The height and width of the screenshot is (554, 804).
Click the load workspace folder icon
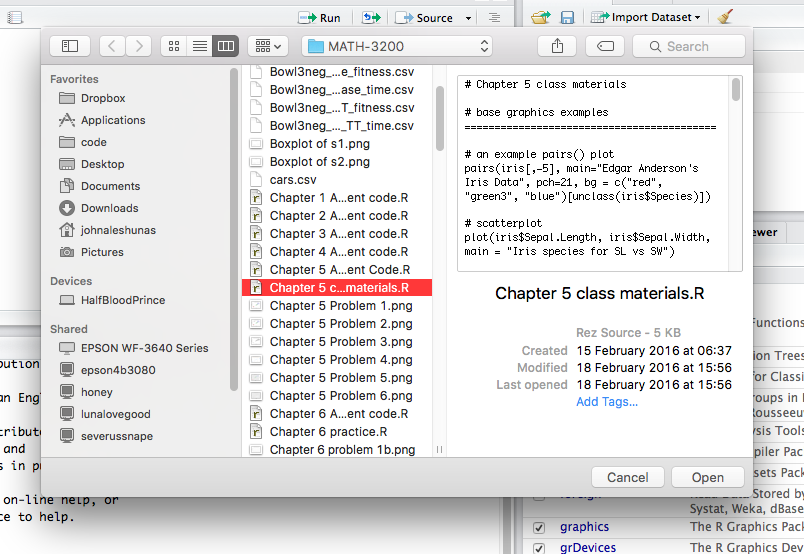click(540, 18)
